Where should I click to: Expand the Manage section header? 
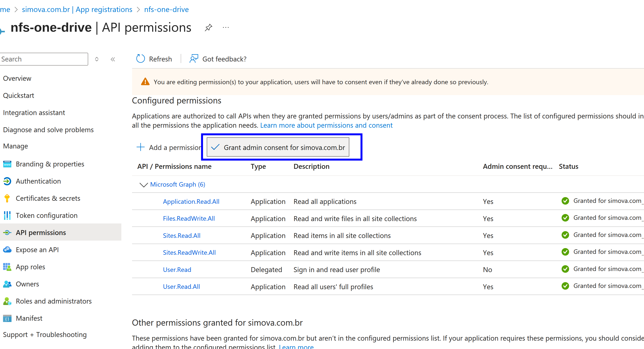click(15, 146)
